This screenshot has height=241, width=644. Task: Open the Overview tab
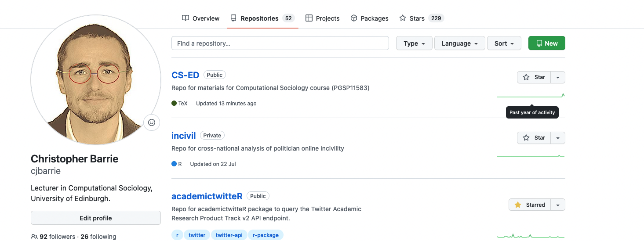pos(200,18)
